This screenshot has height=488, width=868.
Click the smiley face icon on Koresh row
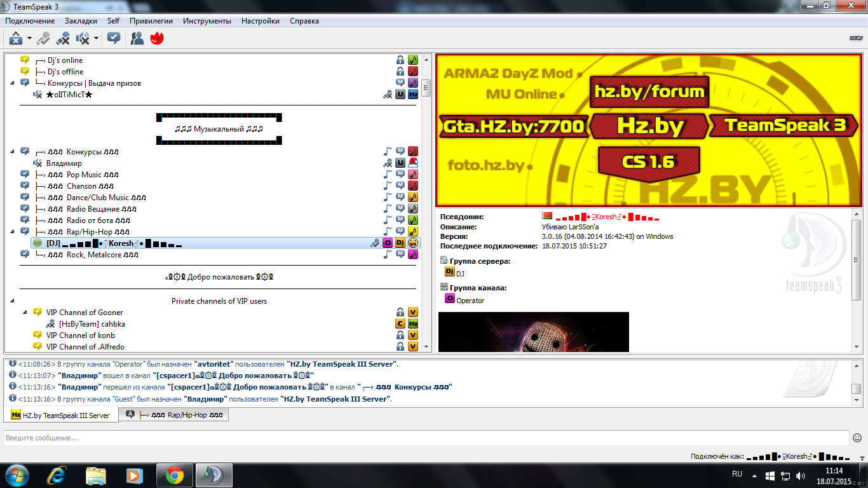[x=413, y=243]
